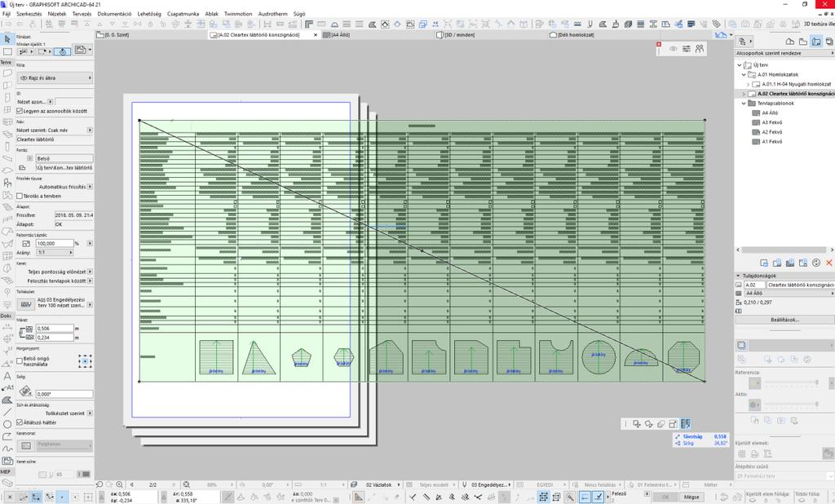This screenshot has width=835, height=504.
Task: Open 'Rajz és ábra' layer dropdown
Action: coord(55,77)
